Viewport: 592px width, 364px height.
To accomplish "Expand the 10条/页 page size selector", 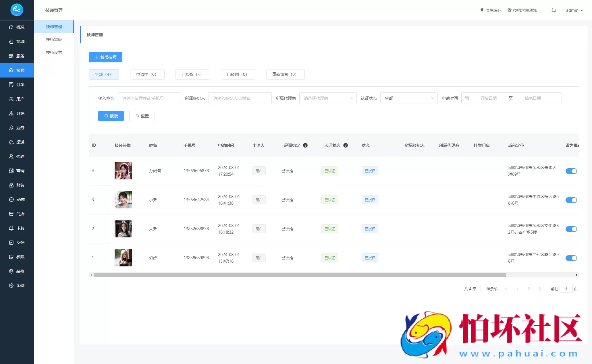I will point(495,289).
